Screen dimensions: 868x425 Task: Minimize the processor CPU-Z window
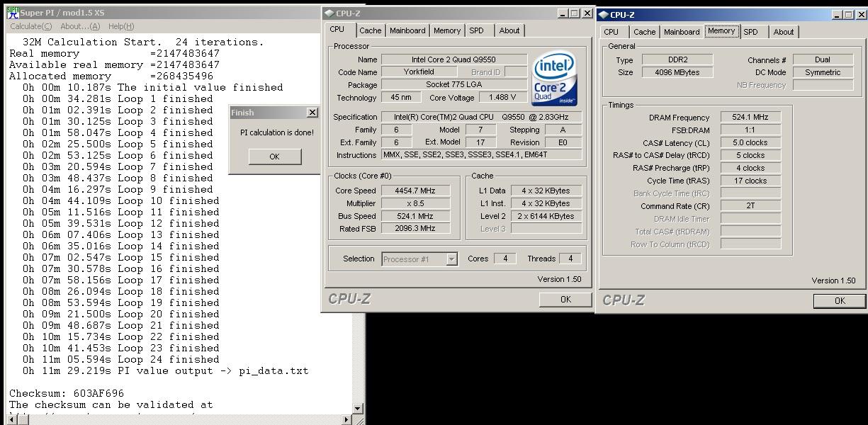pyautogui.click(x=563, y=13)
